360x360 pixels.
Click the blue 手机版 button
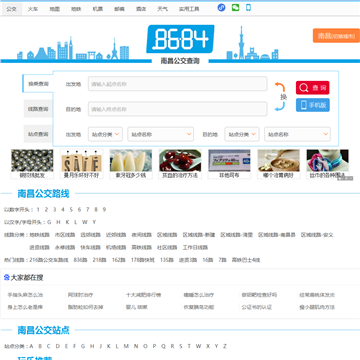coord(313,105)
